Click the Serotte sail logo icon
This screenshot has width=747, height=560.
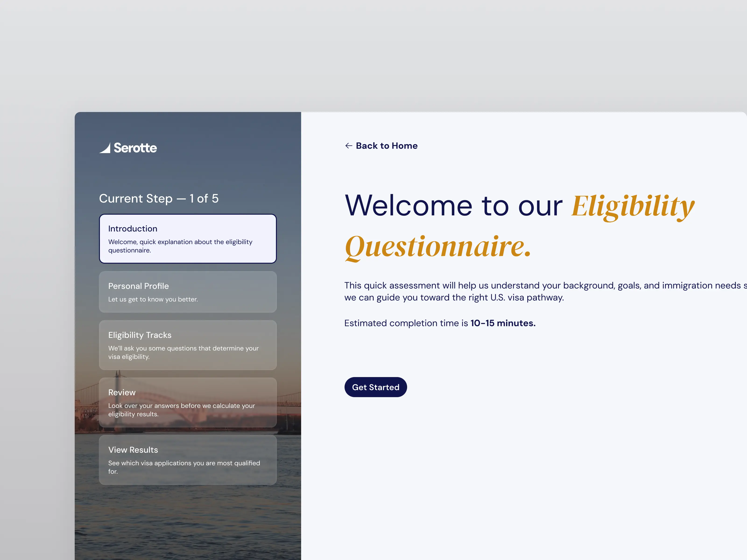point(105,148)
